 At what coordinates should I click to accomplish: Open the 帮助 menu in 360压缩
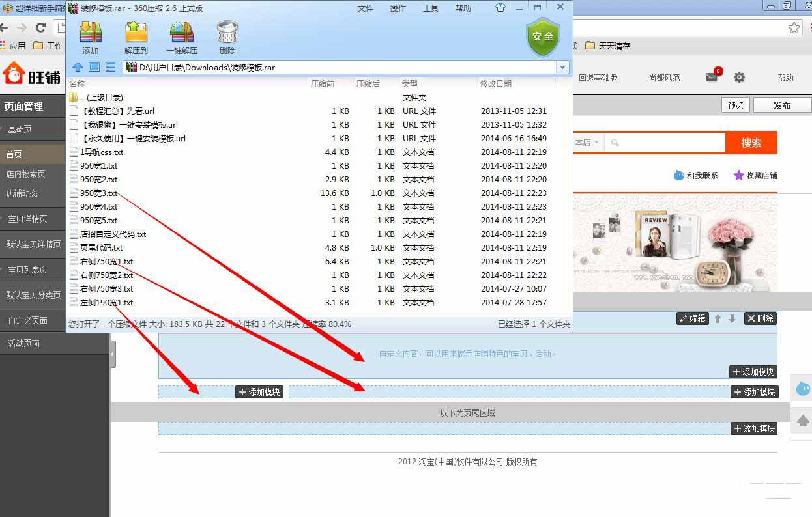pyautogui.click(x=463, y=8)
